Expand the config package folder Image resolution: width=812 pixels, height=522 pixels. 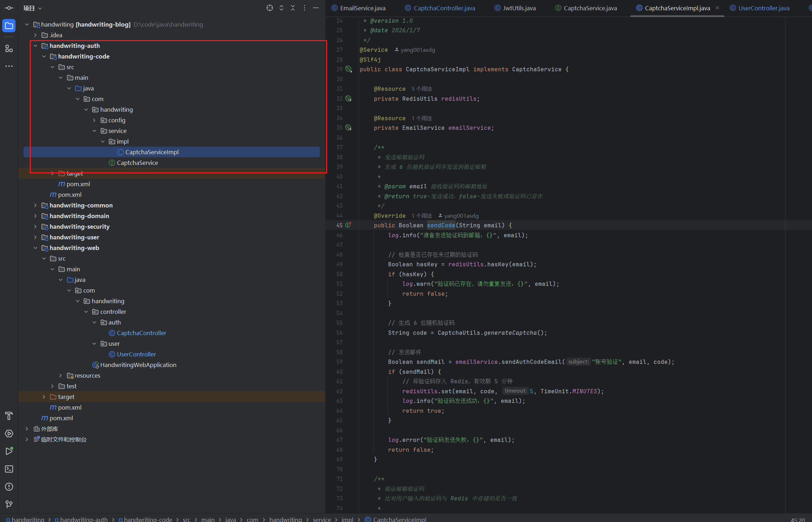[94, 120]
